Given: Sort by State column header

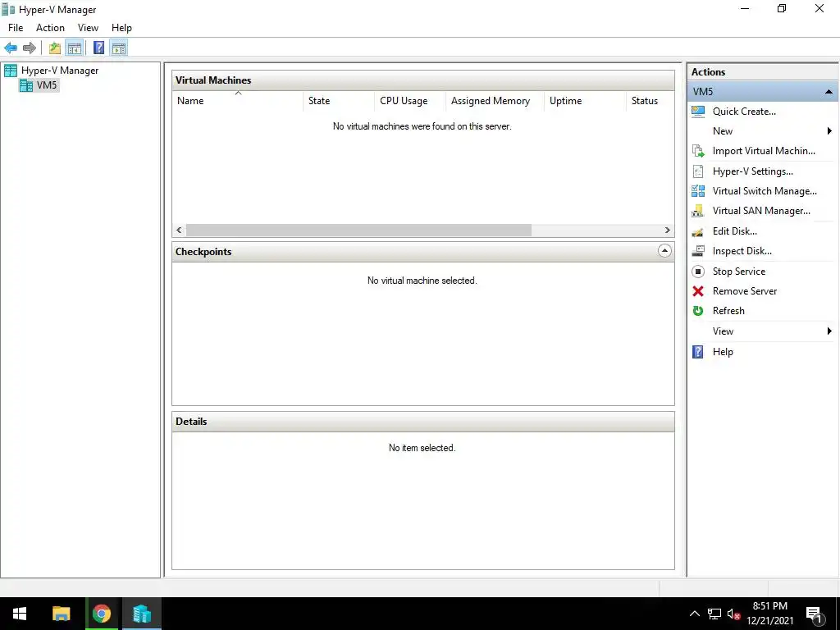Looking at the screenshot, I should (x=339, y=101).
